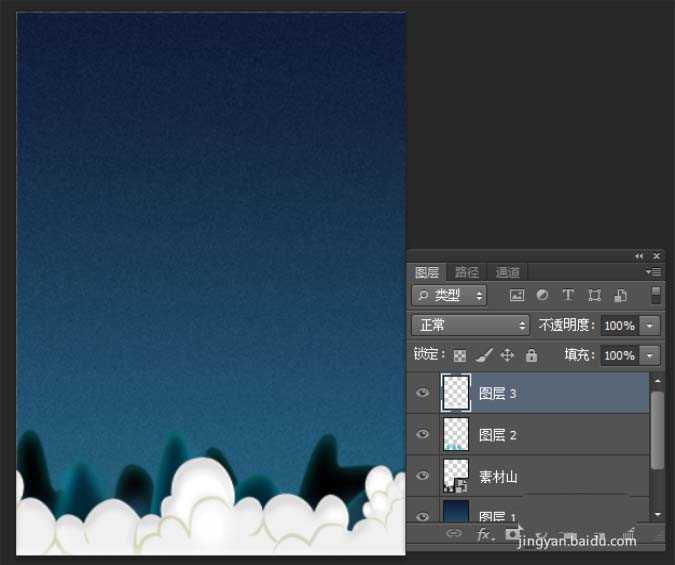This screenshot has height=565, width=675.
Task: Lock layer position with the move icon
Action: 507,355
